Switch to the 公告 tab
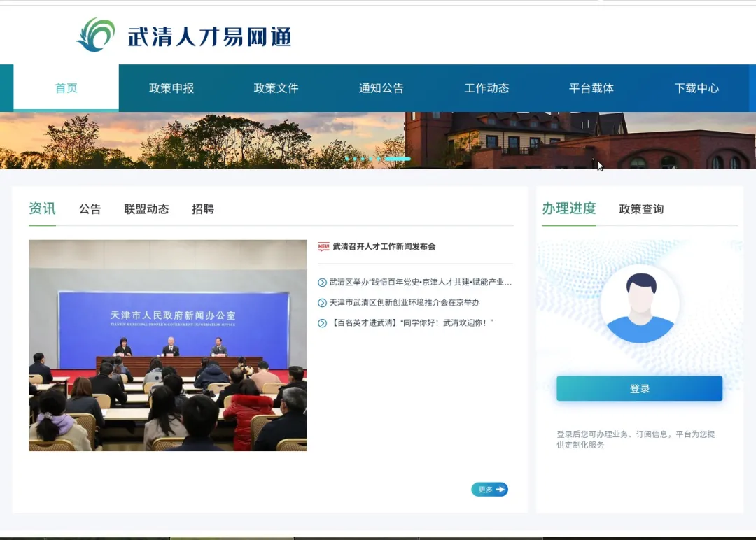 point(90,209)
